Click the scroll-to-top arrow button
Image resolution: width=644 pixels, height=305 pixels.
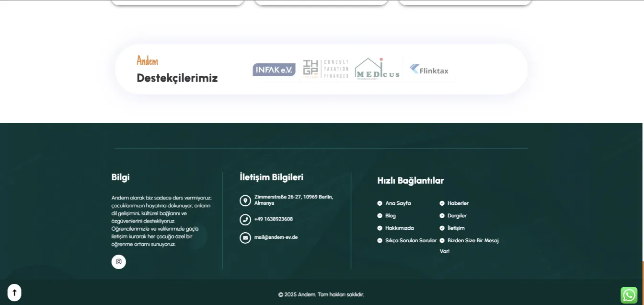coord(14,293)
